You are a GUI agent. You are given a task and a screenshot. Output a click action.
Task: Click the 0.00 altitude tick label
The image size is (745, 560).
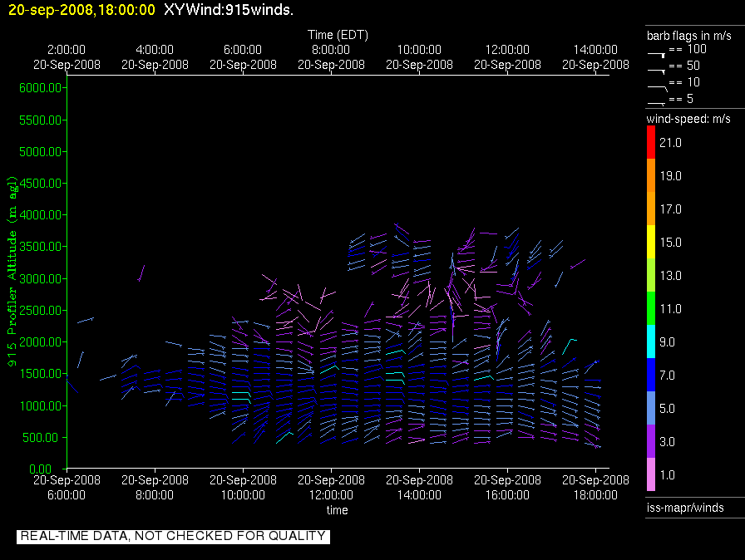click(41, 469)
